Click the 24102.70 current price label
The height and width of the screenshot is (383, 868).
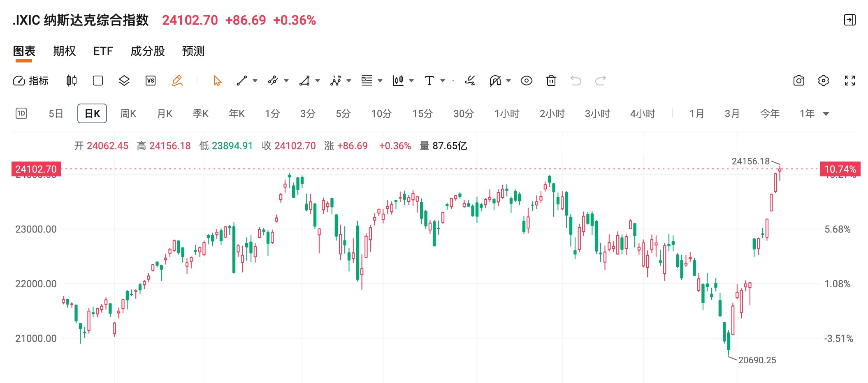pyautogui.click(x=36, y=169)
